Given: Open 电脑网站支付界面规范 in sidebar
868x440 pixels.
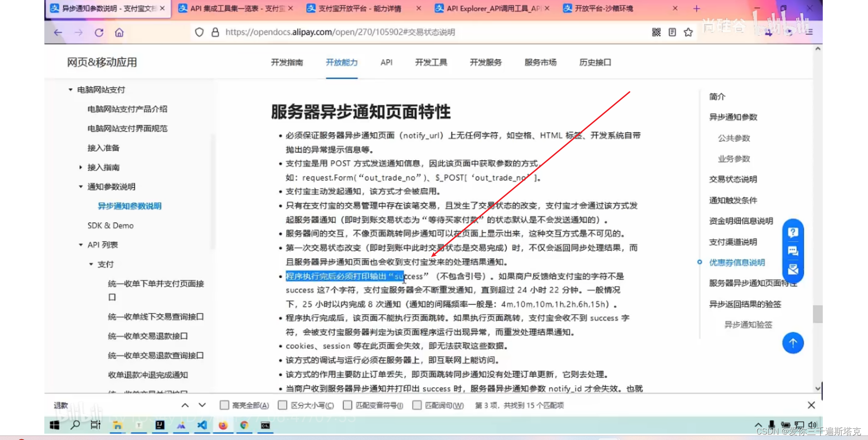Looking at the screenshot, I should [128, 129].
